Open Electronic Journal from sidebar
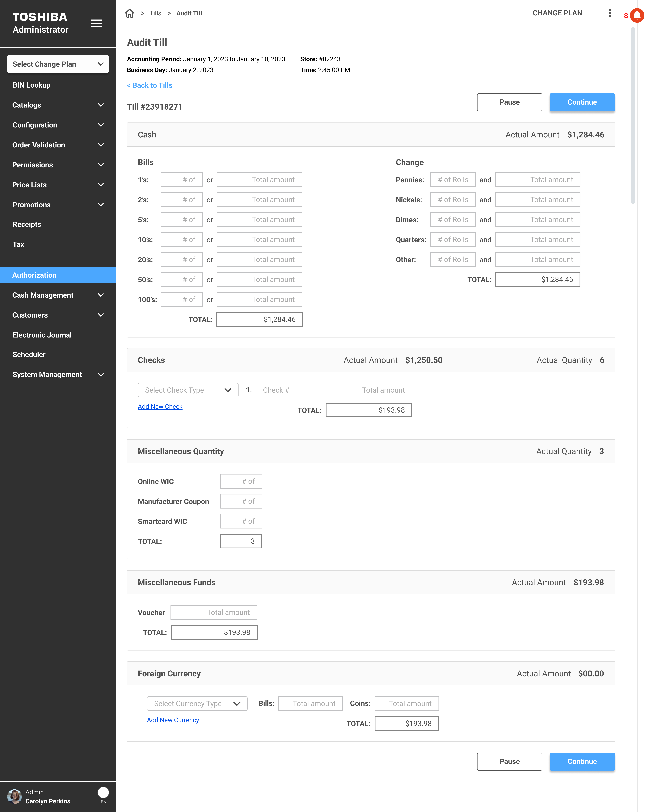 pos(42,335)
